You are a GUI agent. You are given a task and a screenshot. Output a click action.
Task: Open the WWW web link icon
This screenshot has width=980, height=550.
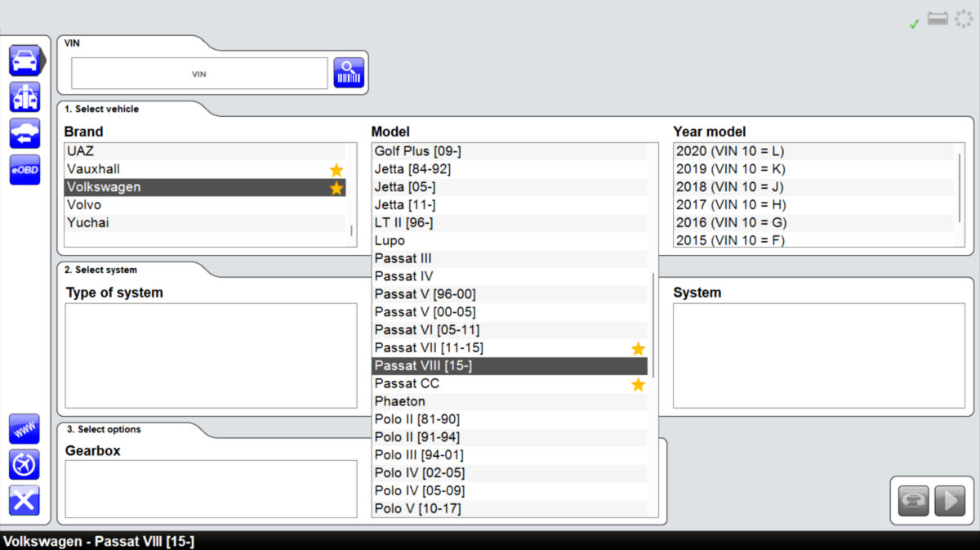coord(24,429)
